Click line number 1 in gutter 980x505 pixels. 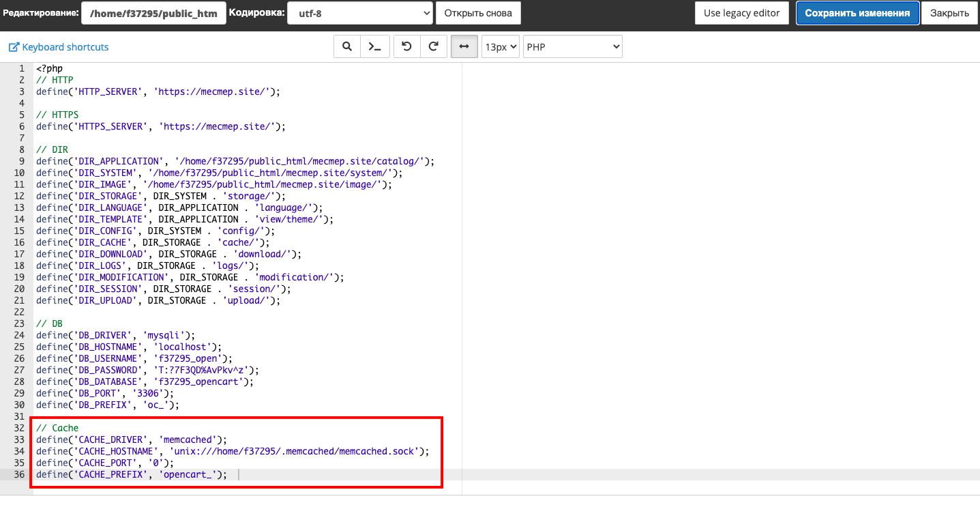pyautogui.click(x=22, y=68)
